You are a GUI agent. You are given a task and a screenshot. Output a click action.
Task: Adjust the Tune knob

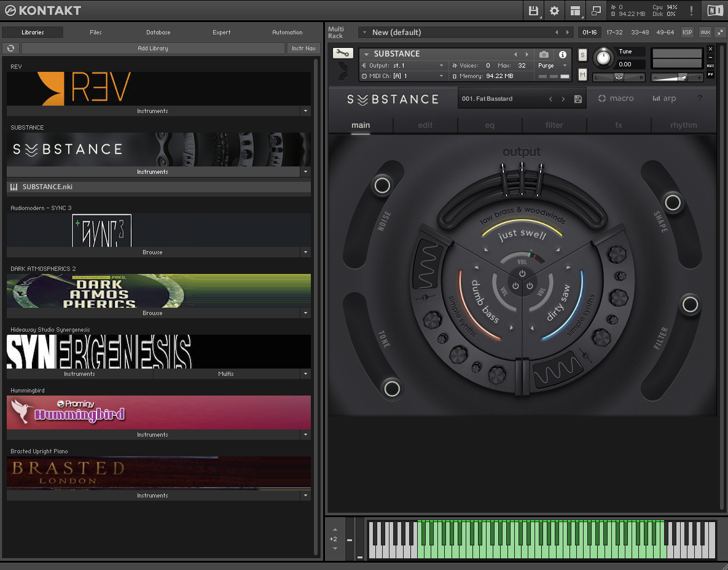click(603, 57)
